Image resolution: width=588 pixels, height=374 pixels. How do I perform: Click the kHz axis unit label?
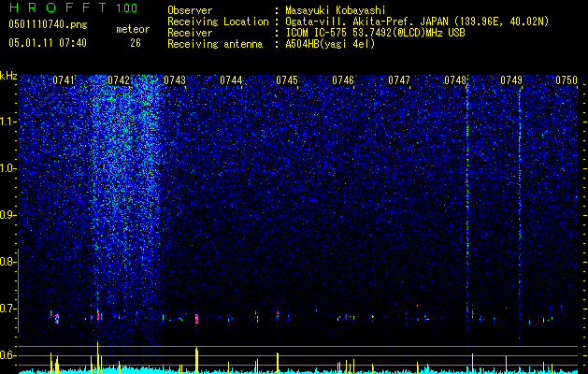8,76
